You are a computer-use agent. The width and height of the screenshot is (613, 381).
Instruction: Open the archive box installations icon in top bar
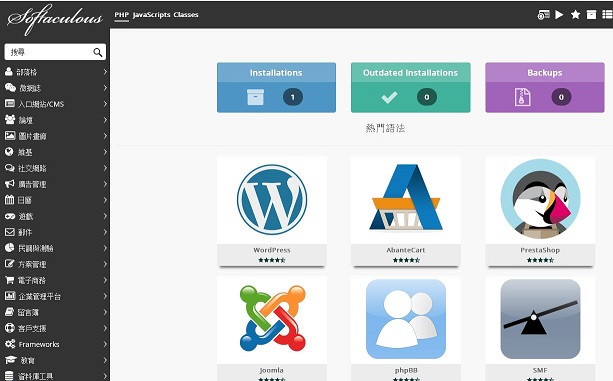tap(591, 14)
